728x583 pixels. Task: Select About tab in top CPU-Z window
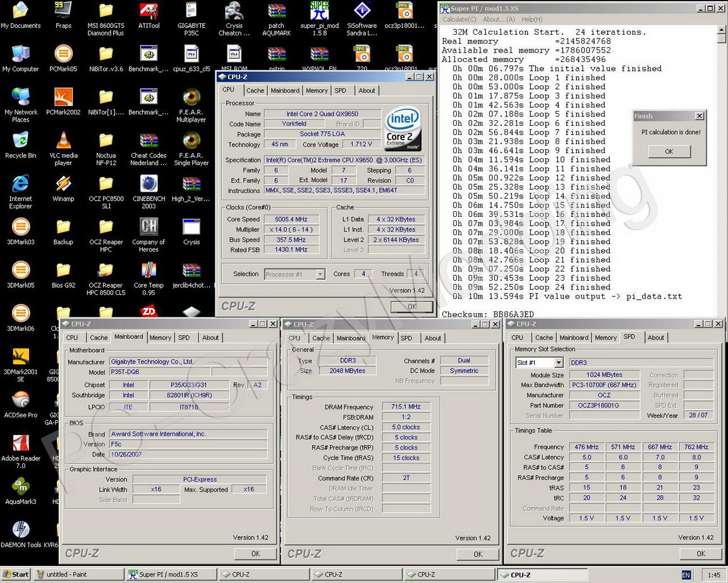(x=367, y=90)
